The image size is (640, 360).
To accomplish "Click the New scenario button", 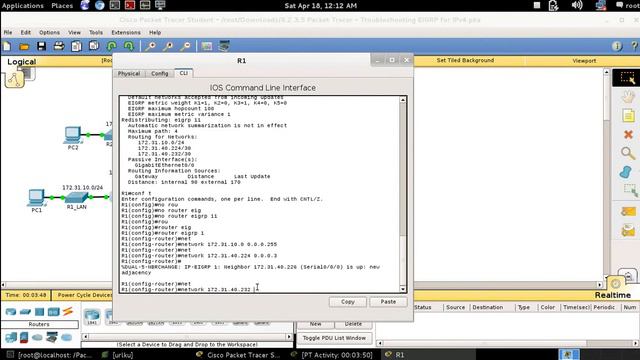I will 316,324.
